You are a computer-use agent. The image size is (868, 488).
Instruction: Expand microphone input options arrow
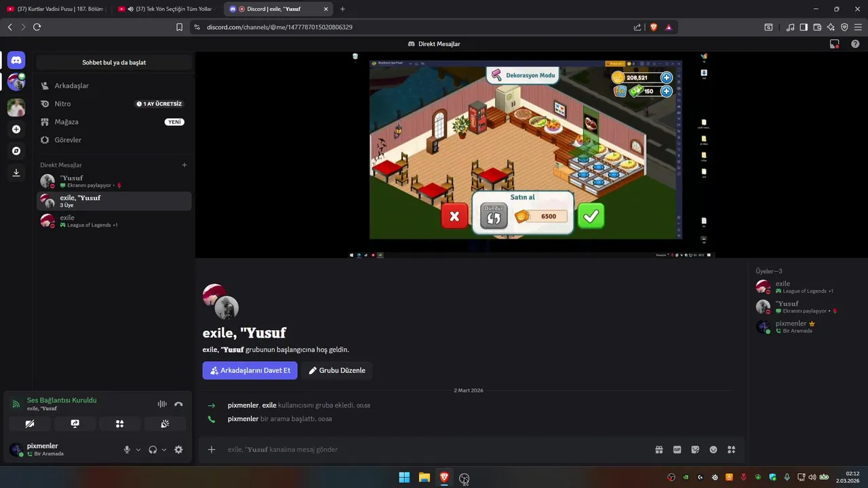pyautogui.click(x=138, y=449)
